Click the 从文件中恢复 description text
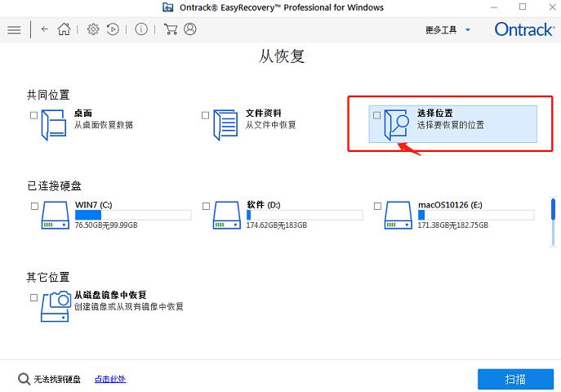 coord(271,125)
